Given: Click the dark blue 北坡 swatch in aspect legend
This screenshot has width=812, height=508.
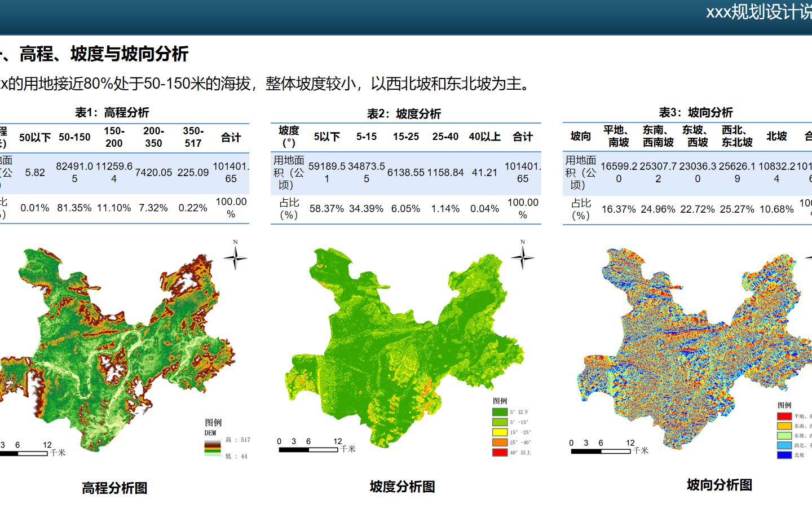Looking at the screenshot, I should (784, 455).
